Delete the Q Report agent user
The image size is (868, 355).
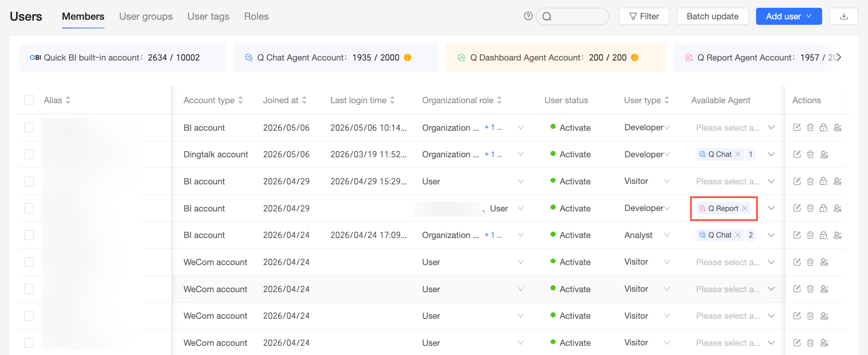(810, 208)
